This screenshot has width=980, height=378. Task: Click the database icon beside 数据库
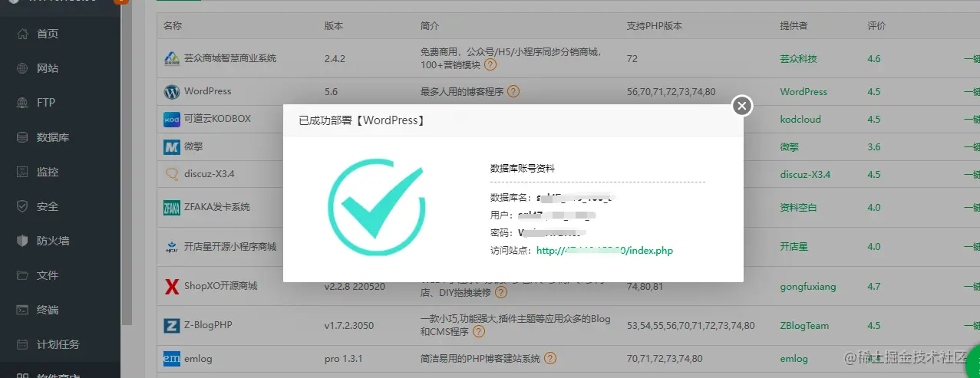coord(22,137)
